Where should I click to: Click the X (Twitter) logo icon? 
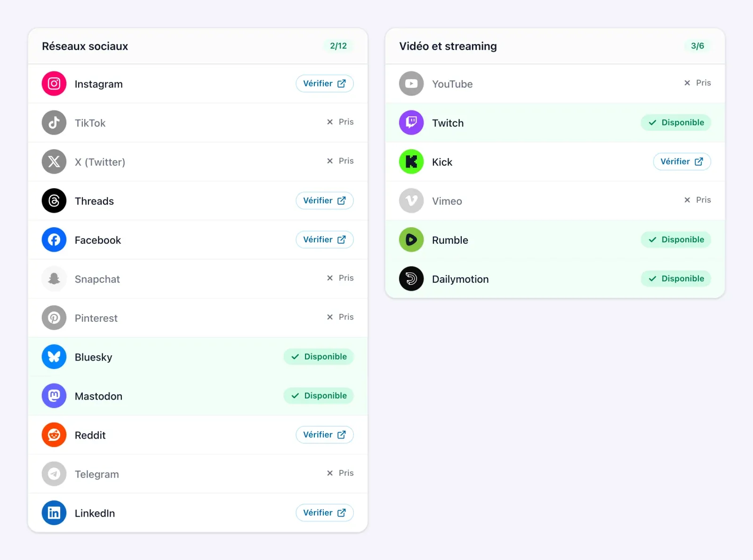tap(54, 162)
